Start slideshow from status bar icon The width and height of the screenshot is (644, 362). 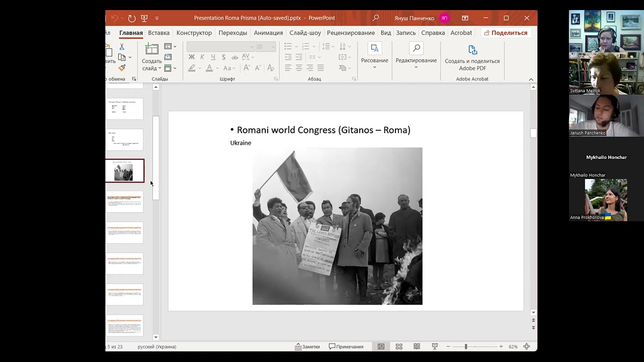(x=435, y=346)
